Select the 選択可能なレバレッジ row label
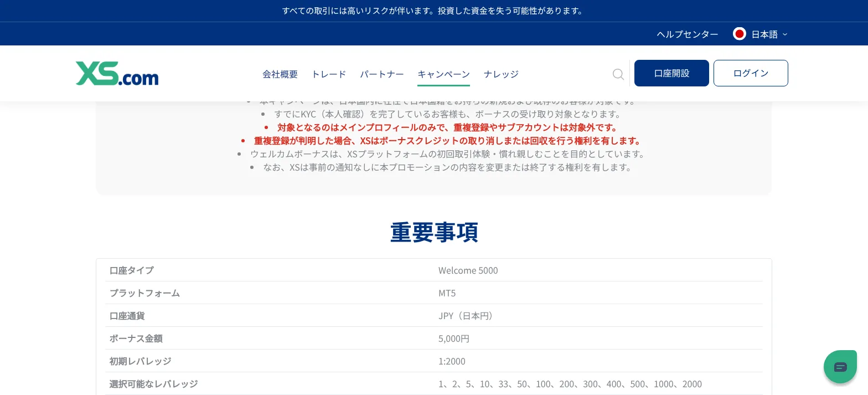 153,384
